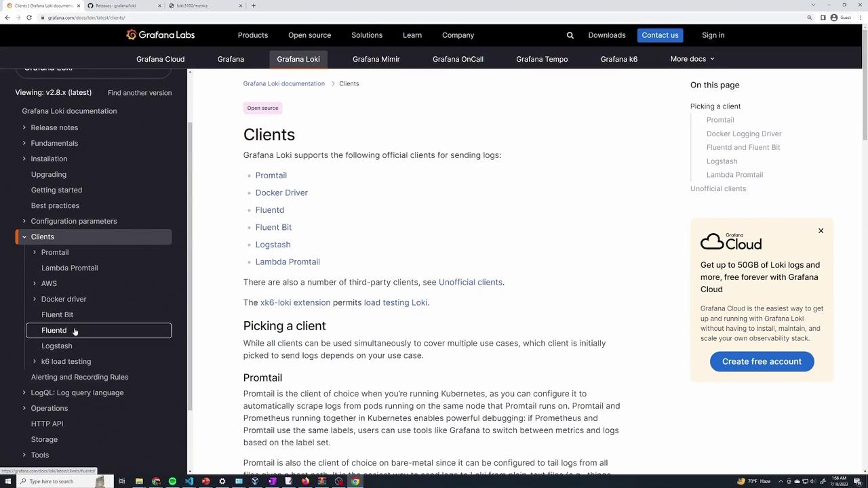868x488 pixels.
Task: Open PowerPoint from the taskbar
Action: (205, 481)
